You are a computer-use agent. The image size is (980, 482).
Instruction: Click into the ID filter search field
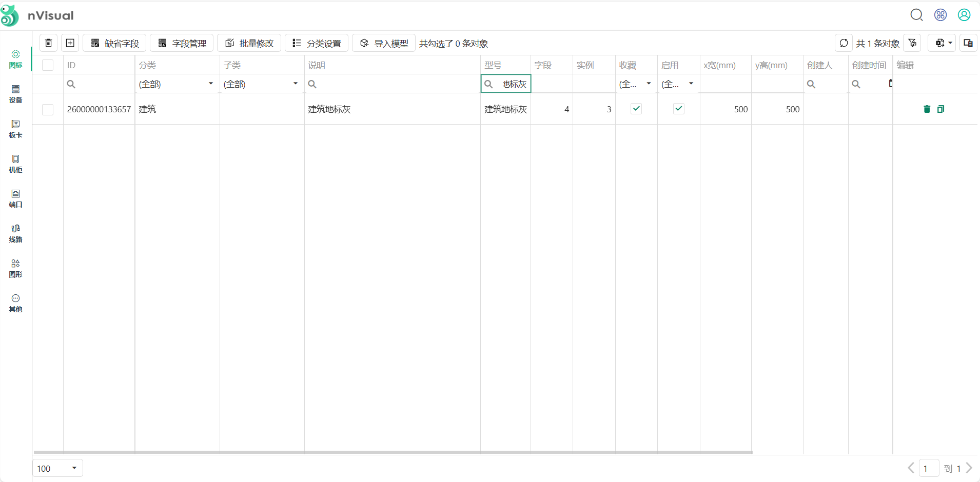(x=99, y=84)
